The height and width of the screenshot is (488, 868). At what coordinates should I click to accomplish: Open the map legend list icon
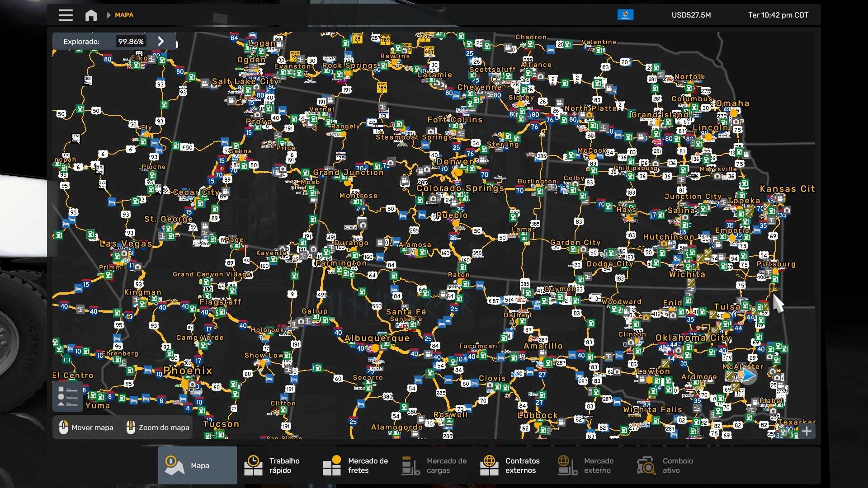pyautogui.click(x=68, y=396)
